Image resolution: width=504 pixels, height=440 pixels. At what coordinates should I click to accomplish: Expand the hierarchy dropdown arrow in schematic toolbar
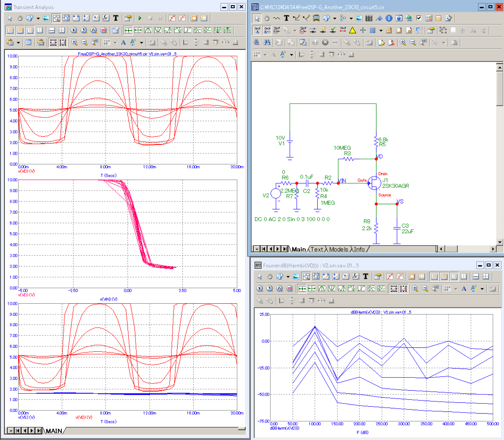click(x=351, y=18)
